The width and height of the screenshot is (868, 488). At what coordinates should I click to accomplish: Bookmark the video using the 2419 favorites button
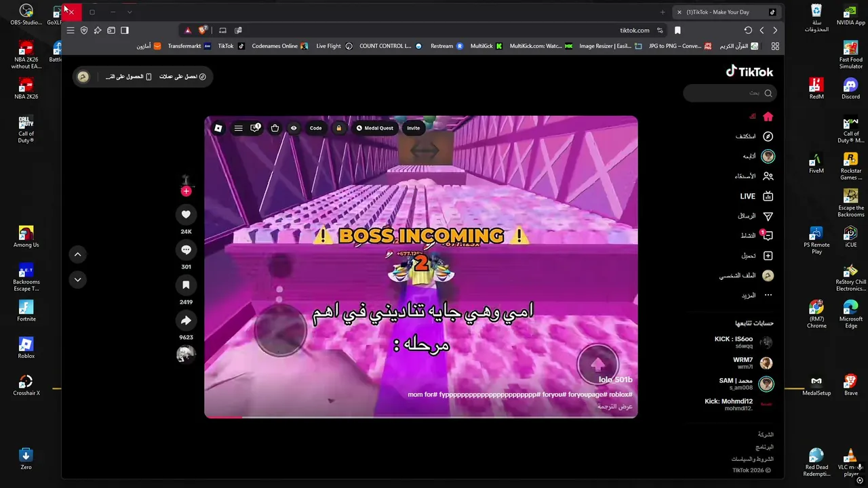[x=186, y=285]
